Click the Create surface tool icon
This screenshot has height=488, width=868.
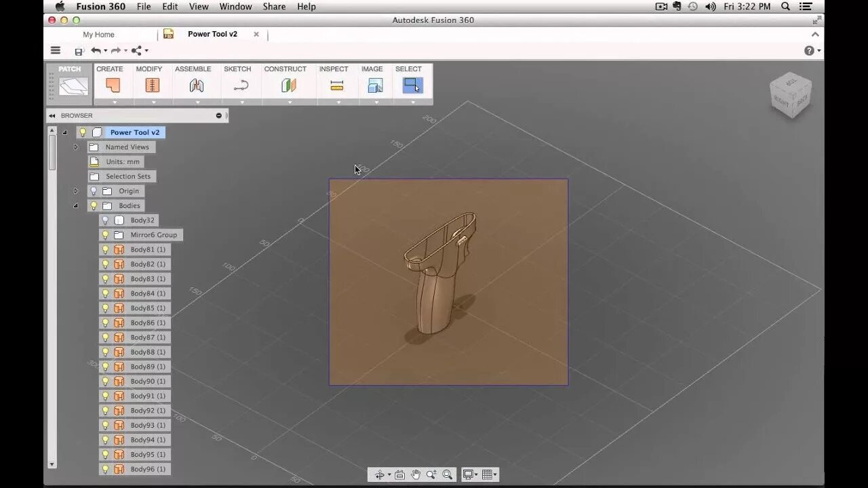113,85
